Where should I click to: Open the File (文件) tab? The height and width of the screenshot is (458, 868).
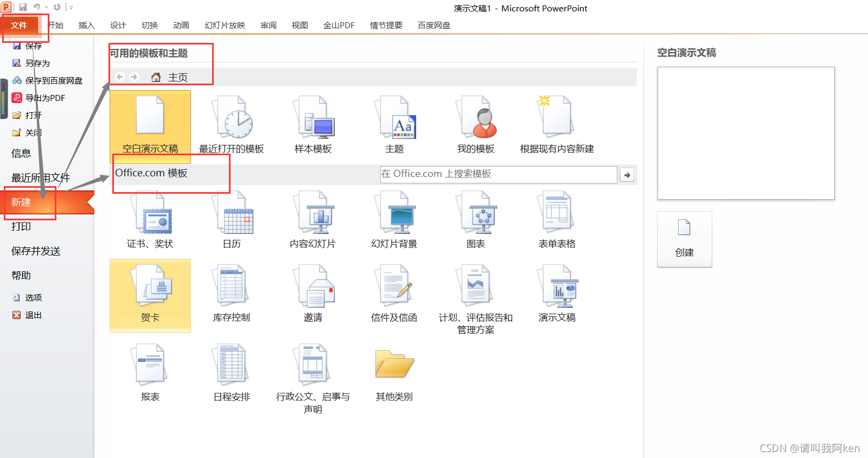tap(20, 25)
